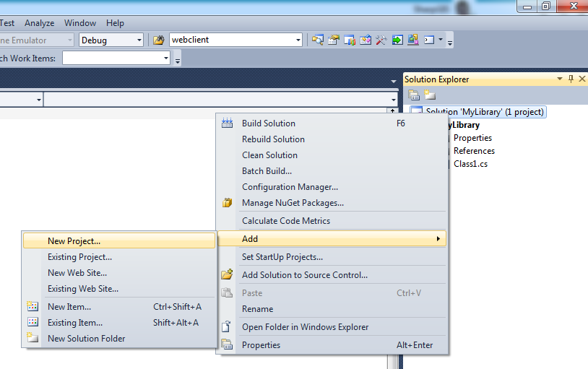Open the Command Window icon's dropdown arrow

[441, 40]
